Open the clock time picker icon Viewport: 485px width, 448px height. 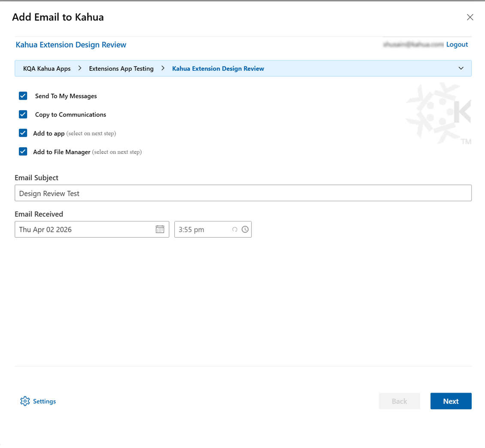[245, 229]
